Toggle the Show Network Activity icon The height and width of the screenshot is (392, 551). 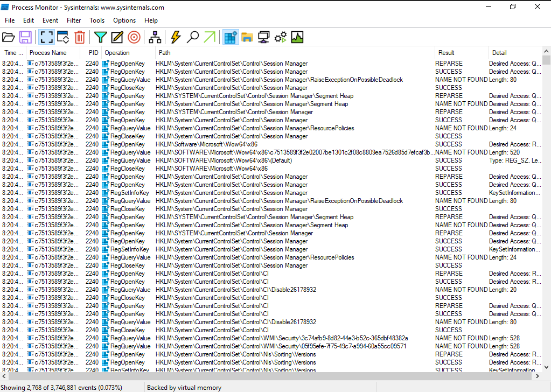[x=263, y=37]
